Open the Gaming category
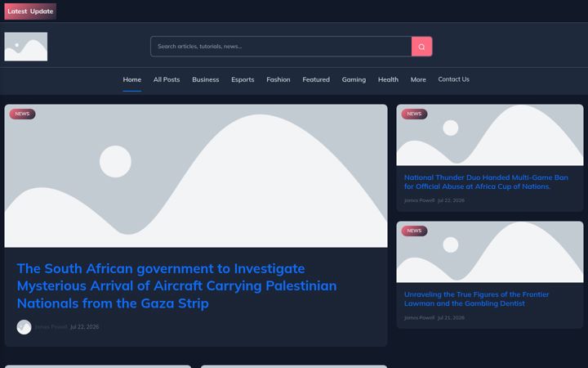588x368 pixels. point(354,79)
